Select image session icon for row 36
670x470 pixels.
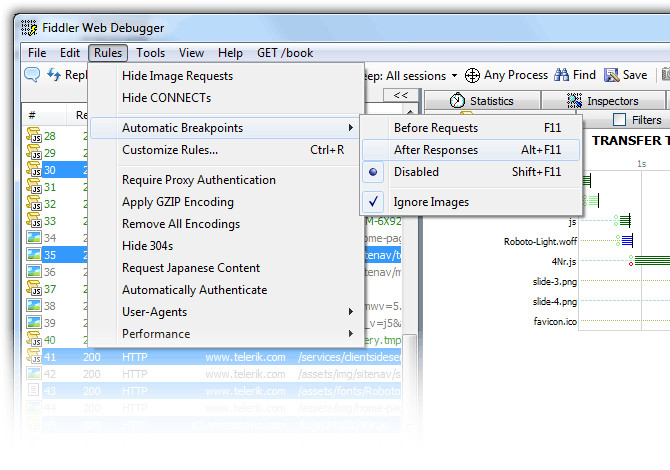(x=34, y=272)
